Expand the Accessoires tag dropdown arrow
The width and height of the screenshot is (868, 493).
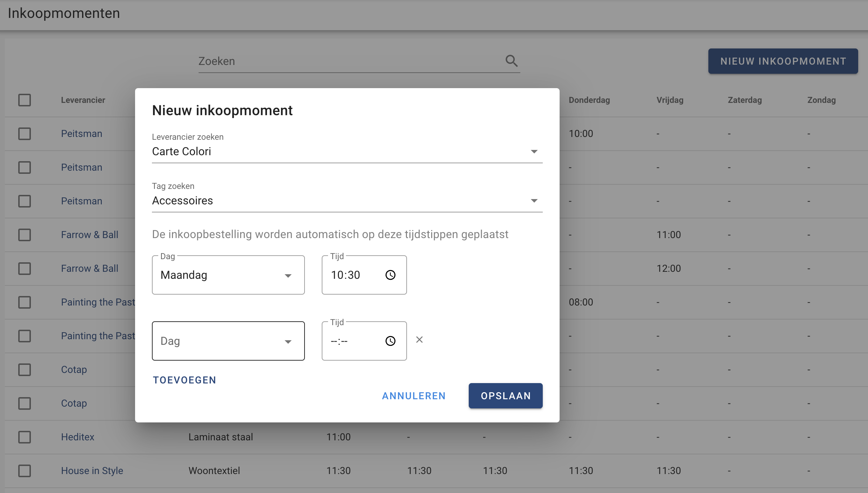pyautogui.click(x=534, y=201)
